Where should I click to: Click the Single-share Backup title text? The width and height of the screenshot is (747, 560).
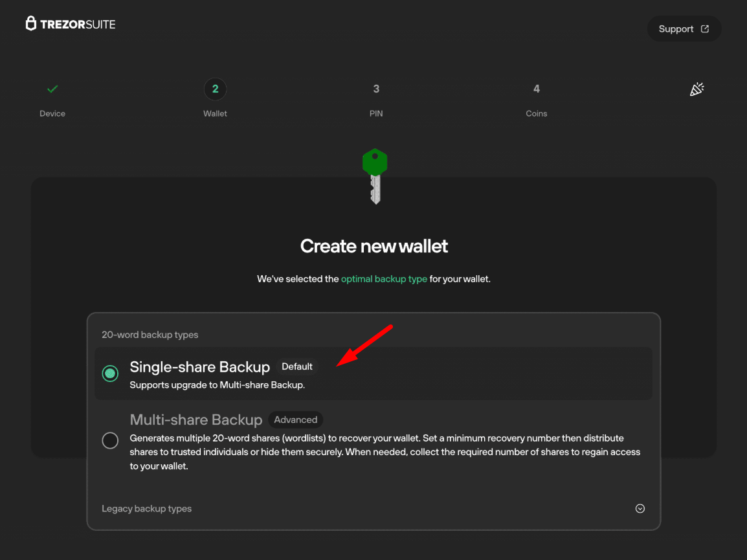pyautogui.click(x=199, y=366)
